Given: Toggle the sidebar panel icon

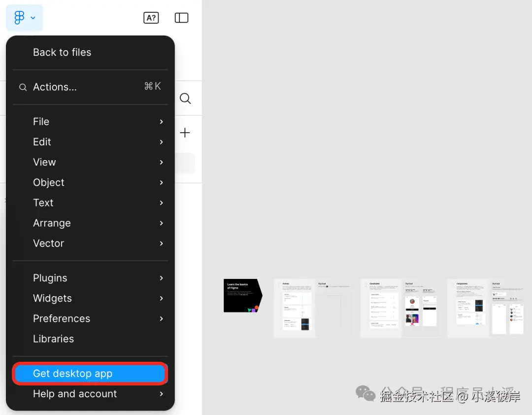Looking at the screenshot, I should 181,18.
